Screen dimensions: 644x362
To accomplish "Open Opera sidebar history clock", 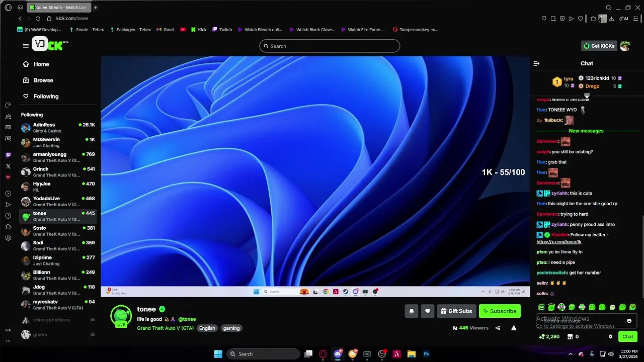I will point(8,216).
